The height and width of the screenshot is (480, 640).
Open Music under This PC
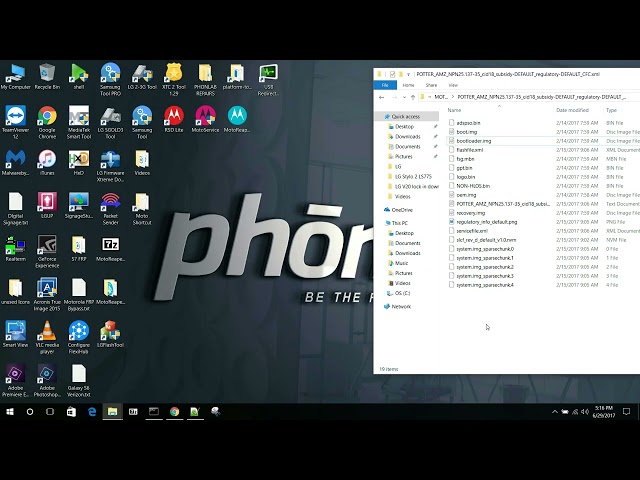[401, 263]
